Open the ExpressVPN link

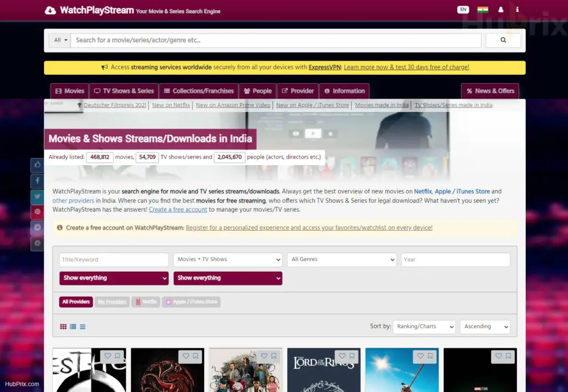click(324, 67)
